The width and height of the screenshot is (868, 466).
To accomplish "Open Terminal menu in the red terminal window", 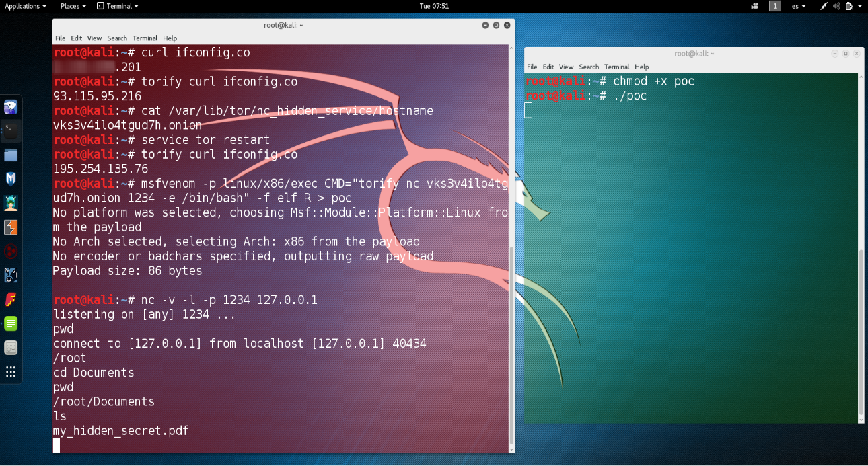I will [145, 38].
